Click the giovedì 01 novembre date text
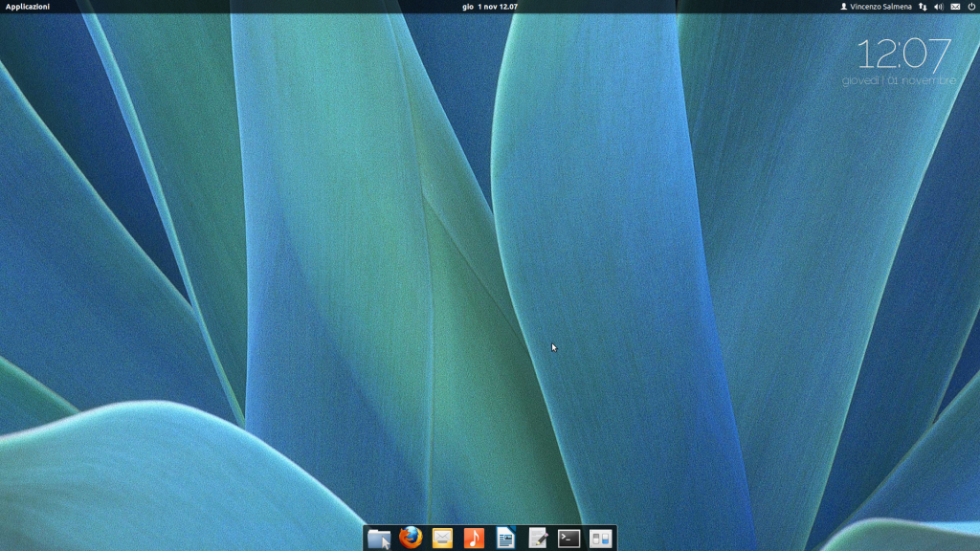The height and width of the screenshot is (551, 980). click(x=899, y=81)
